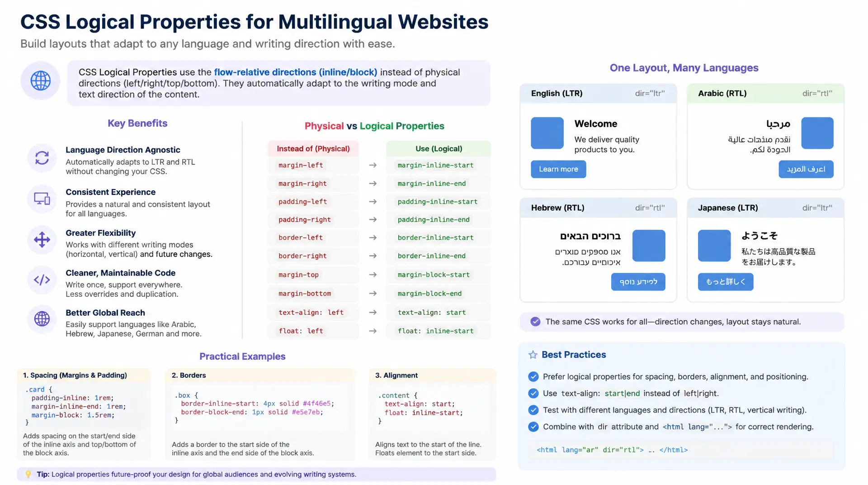Click the arrow in the border-right row
This screenshot has width=868, height=485.
pos(373,256)
